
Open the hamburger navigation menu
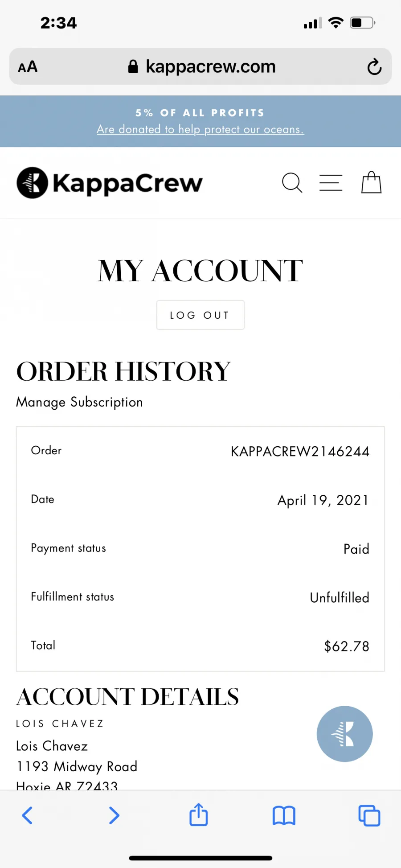tap(331, 183)
